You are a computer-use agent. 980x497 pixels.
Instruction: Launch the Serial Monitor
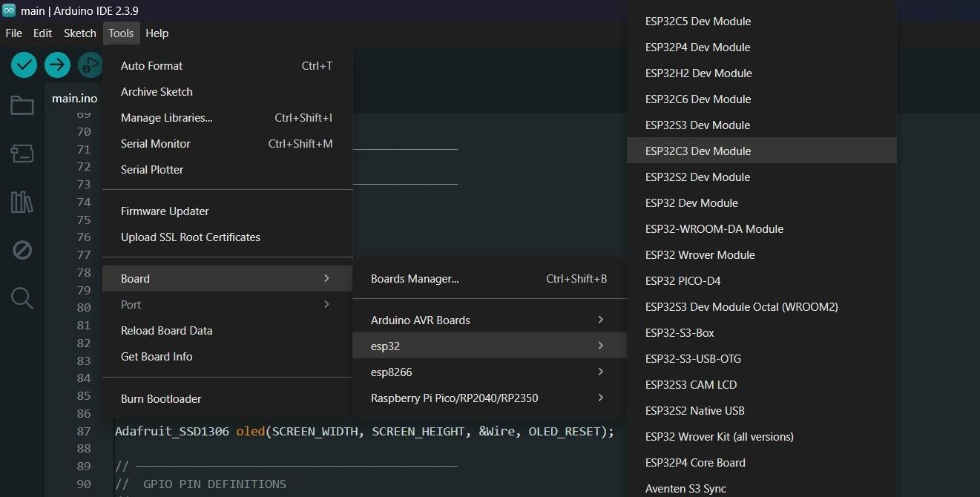pos(227,144)
